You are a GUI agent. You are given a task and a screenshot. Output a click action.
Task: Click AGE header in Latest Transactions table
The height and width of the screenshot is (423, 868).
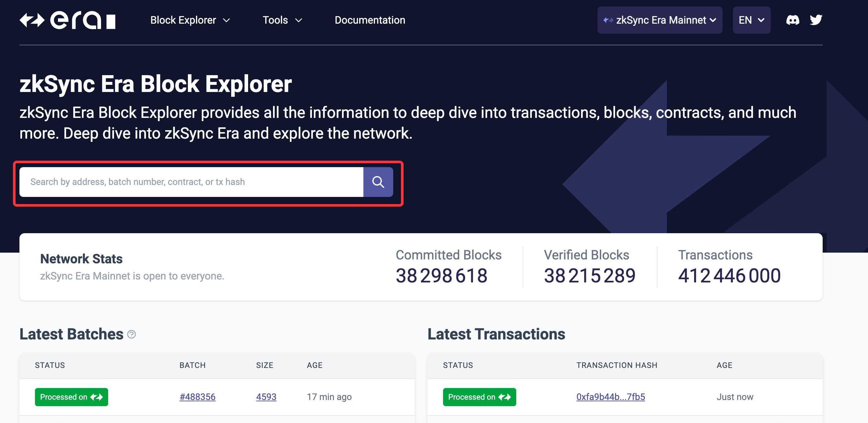(x=725, y=365)
